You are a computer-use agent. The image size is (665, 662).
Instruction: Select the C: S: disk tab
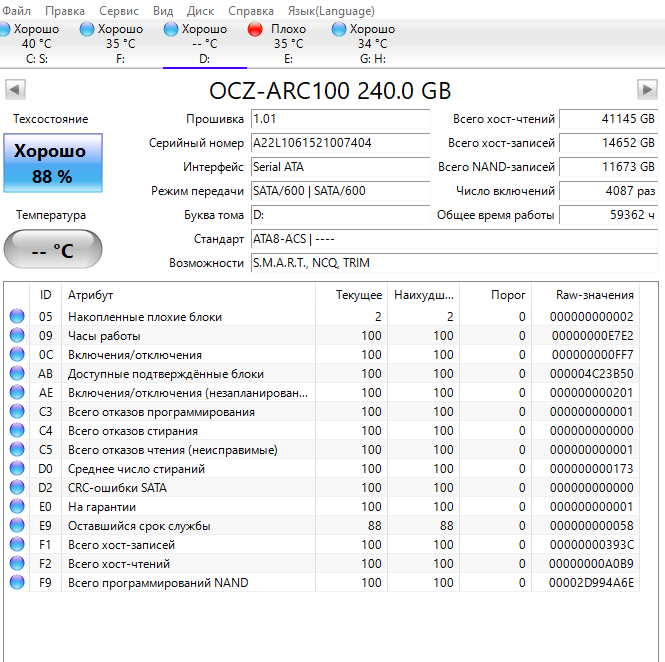point(36,44)
